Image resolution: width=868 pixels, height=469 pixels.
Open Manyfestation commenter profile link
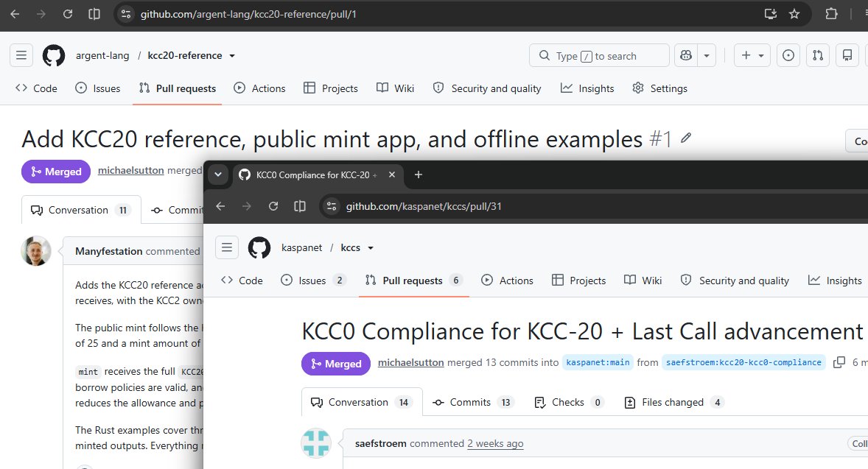tap(109, 251)
